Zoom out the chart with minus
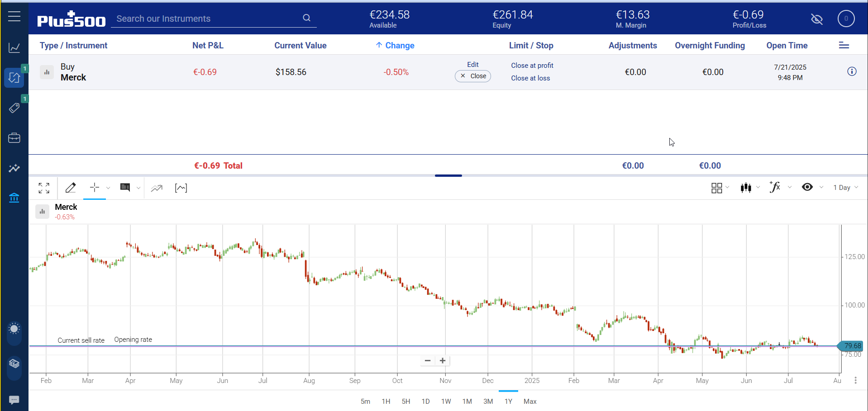Screen dimensions: 868x411 point(427,361)
